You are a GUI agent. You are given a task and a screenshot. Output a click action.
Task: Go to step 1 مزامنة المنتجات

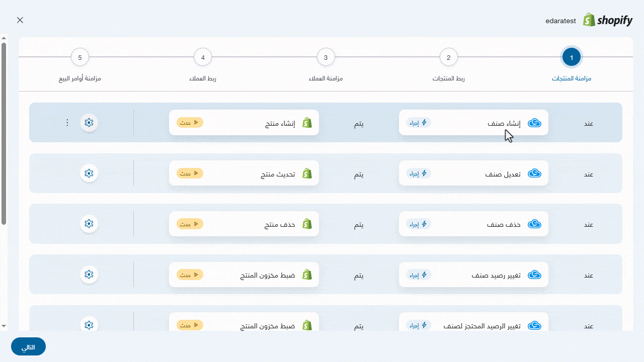point(572,57)
